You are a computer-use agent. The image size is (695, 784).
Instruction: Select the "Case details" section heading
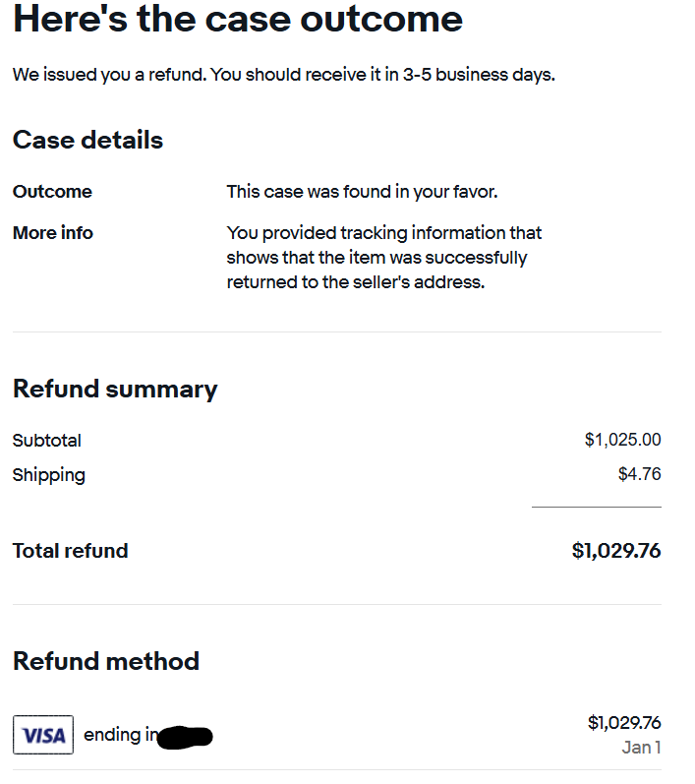pyautogui.click(x=87, y=140)
